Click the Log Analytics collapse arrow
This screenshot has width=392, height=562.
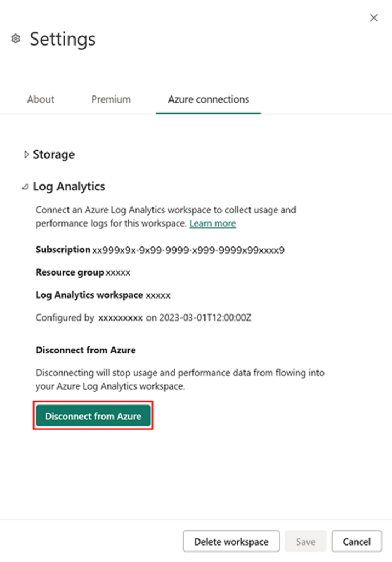25,186
